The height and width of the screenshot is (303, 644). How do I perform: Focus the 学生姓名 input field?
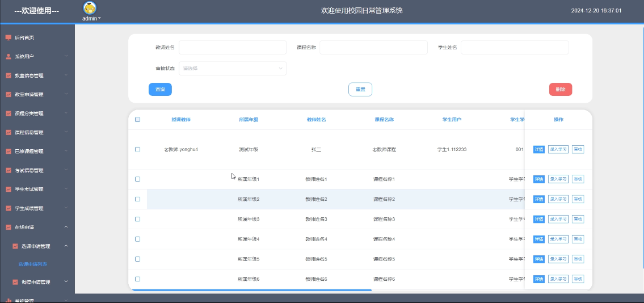coord(515,47)
